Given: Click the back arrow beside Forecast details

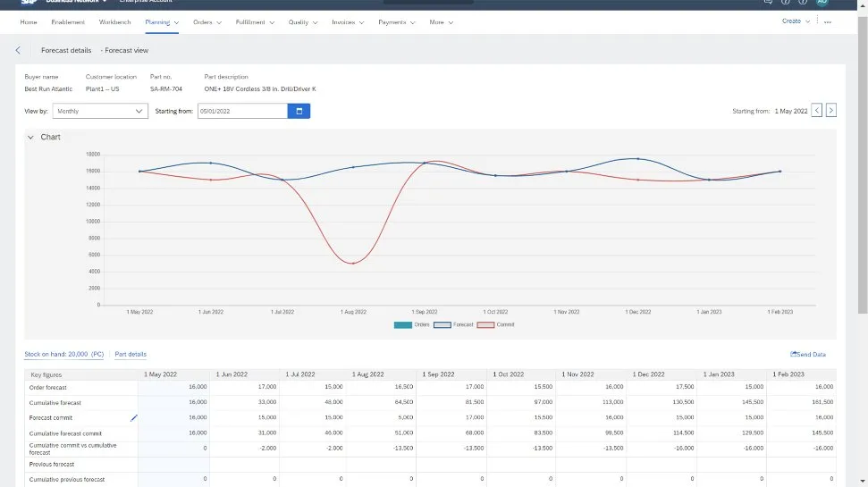Looking at the screenshot, I should pos(18,51).
